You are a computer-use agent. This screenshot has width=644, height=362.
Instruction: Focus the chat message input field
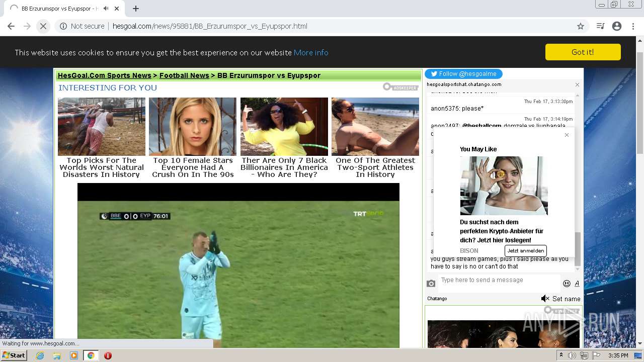(499, 283)
